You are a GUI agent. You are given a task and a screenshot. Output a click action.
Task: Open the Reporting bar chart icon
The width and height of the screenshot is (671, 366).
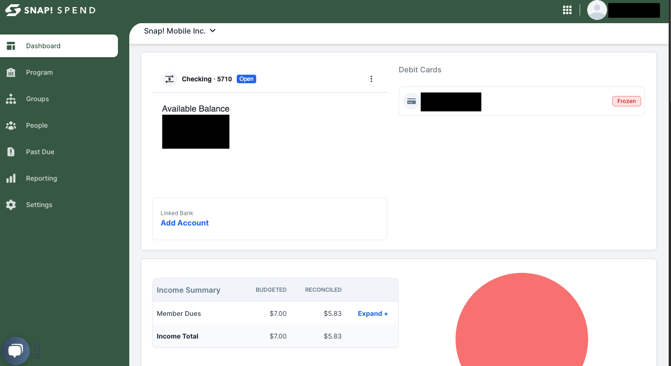[x=11, y=179]
